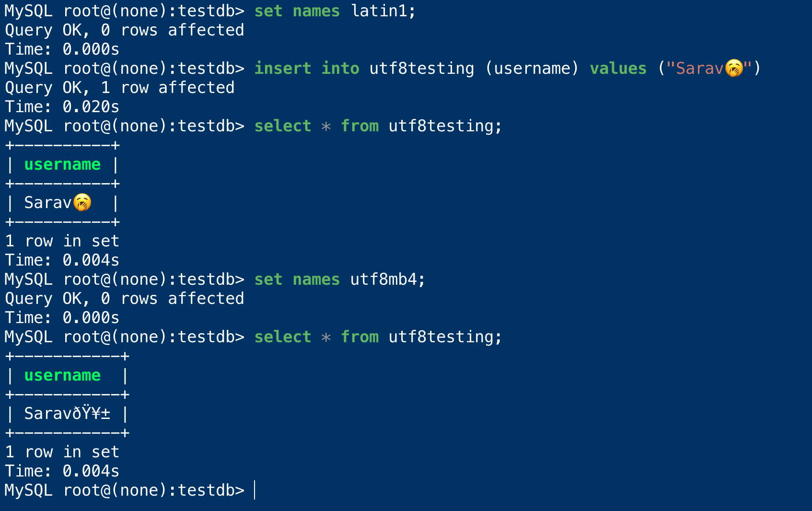The height and width of the screenshot is (511, 812).
Task: Click the 'Time: 0.000s' line after utf8mb4
Action: [x=62, y=317]
